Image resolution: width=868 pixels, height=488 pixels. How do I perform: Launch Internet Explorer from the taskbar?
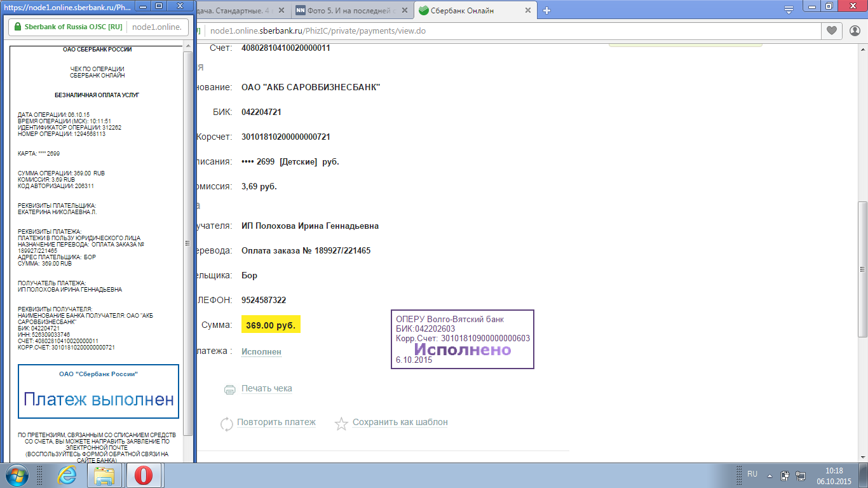point(66,475)
